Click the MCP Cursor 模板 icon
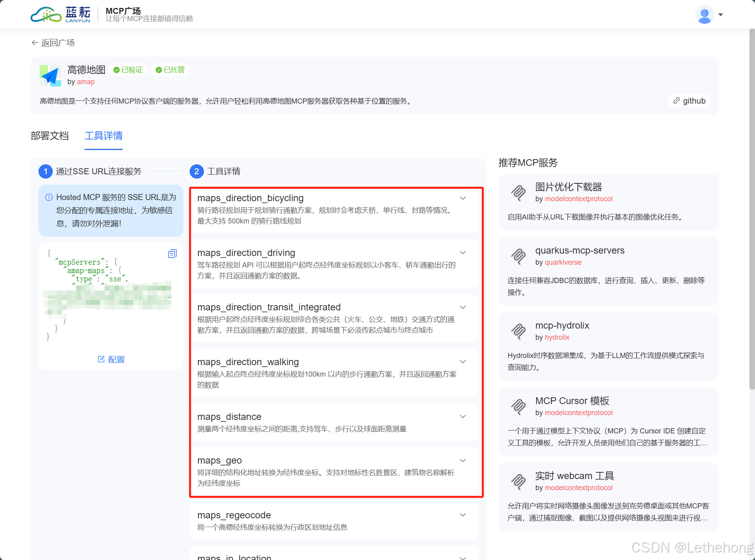The image size is (755, 560). [x=518, y=407]
